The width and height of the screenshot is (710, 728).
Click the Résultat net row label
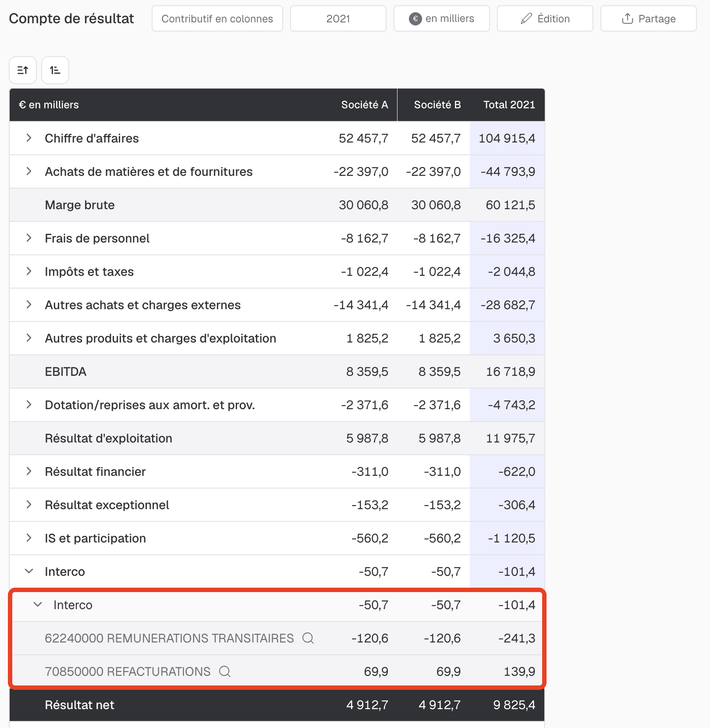(x=80, y=705)
